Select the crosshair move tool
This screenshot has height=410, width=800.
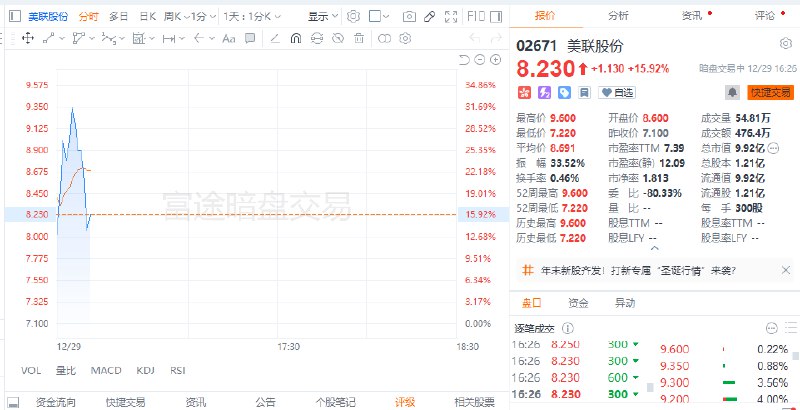point(28,38)
